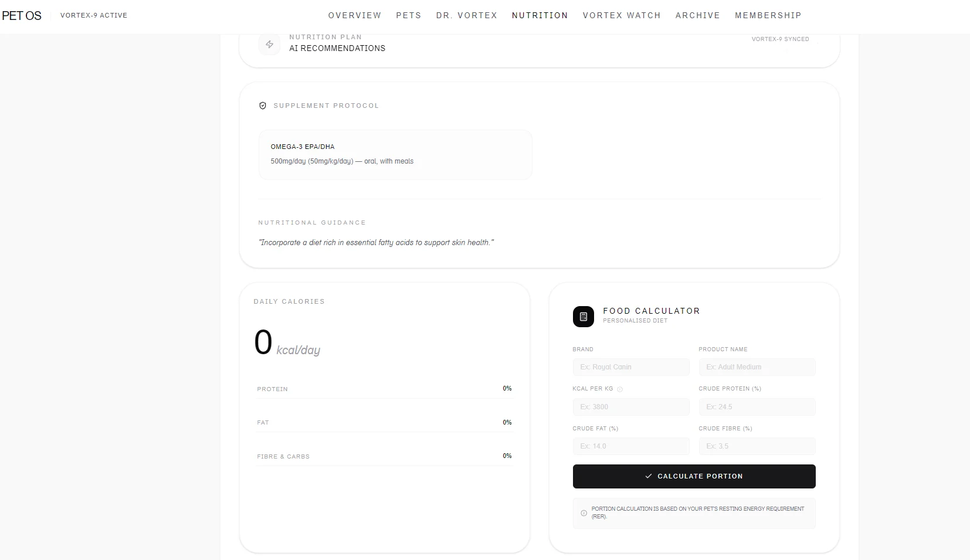Click the Fat row

[384, 422]
